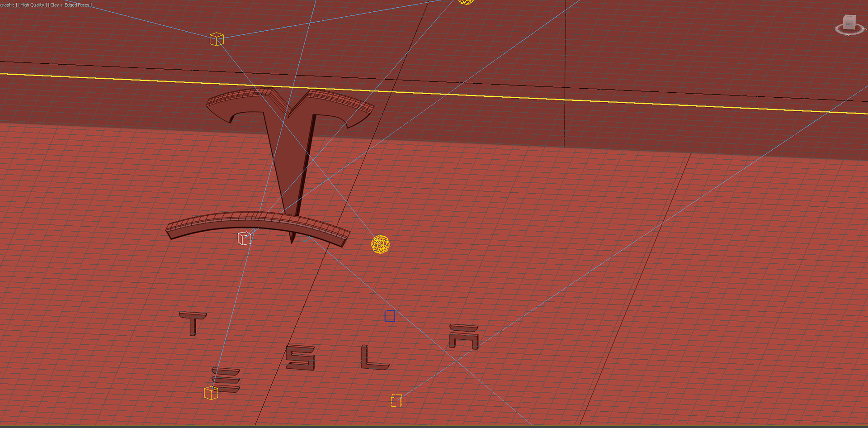
Task: Open the Clay + Edged Faces shading menu
Action: coord(70,5)
